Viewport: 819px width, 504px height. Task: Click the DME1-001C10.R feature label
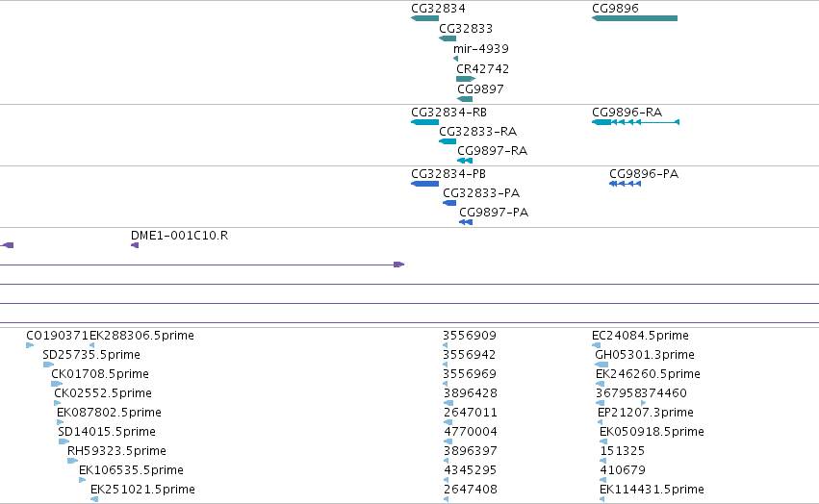click(179, 236)
